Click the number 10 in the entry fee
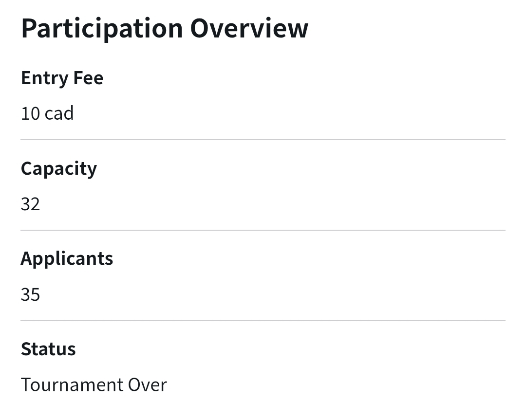 click(x=30, y=113)
